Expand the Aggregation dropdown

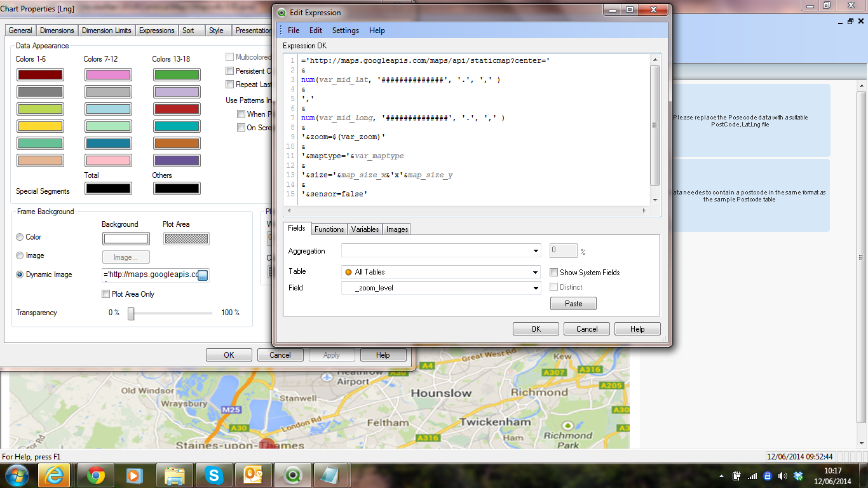point(536,251)
